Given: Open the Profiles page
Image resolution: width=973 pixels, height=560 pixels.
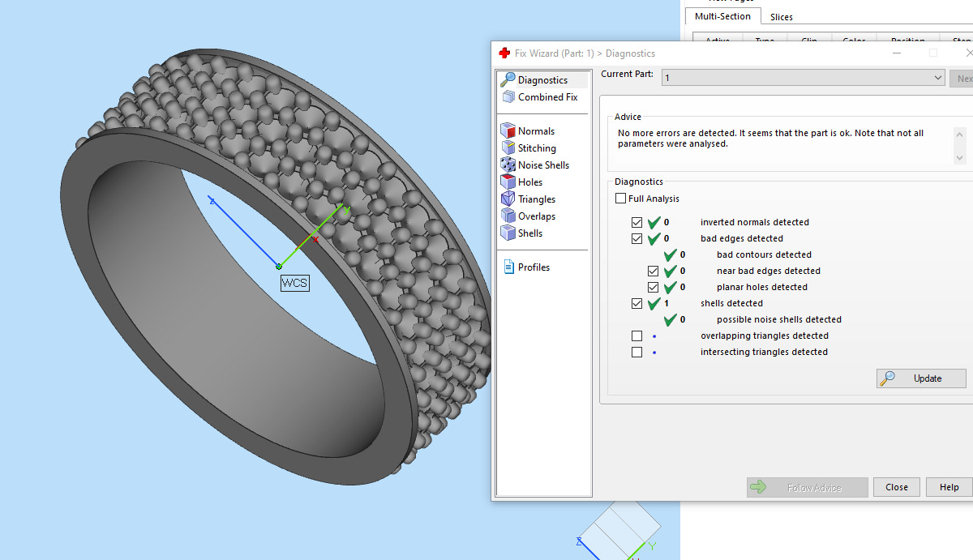Looking at the screenshot, I should click(526, 267).
